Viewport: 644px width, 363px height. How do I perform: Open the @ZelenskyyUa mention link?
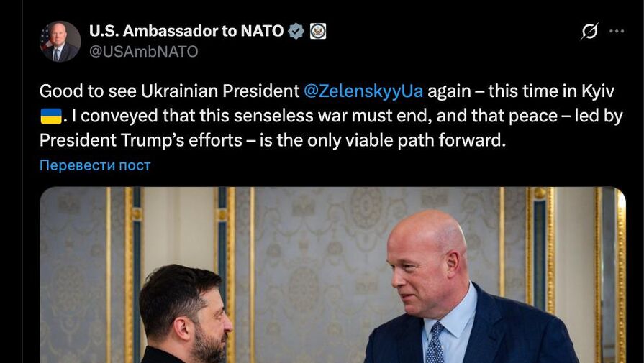pos(363,91)
